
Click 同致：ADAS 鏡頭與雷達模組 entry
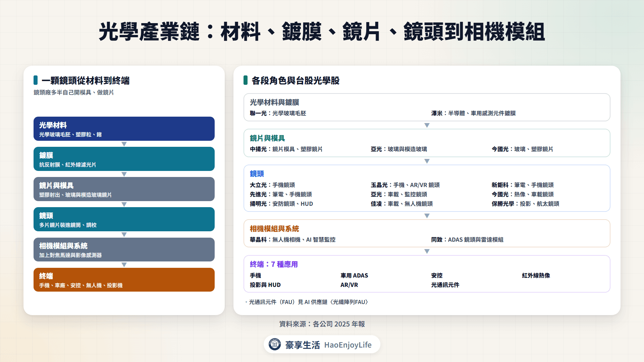tap(467, 240)
